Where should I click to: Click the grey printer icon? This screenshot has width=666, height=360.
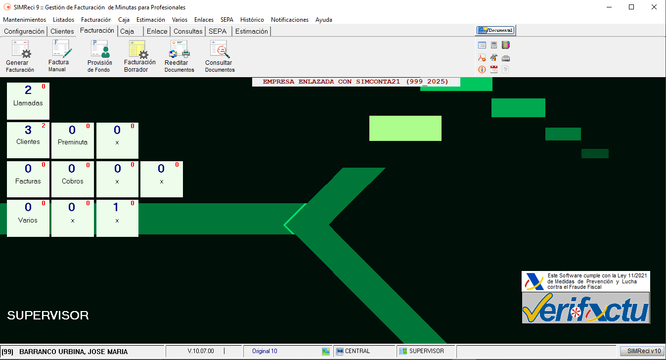coord(505,58)
